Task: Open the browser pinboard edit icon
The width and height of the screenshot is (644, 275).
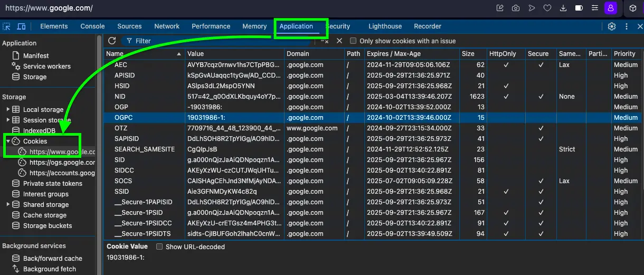Action: [x=500, y=8]
